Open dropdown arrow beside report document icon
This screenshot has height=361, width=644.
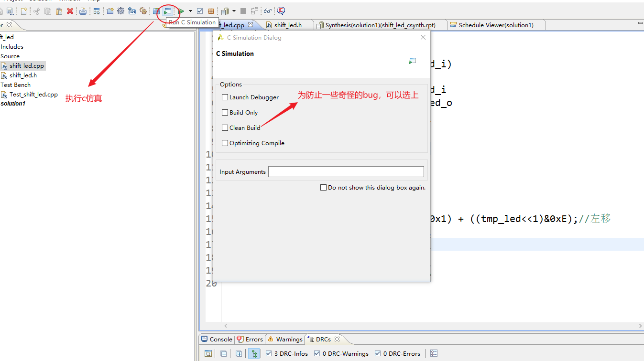click(234, 11)
